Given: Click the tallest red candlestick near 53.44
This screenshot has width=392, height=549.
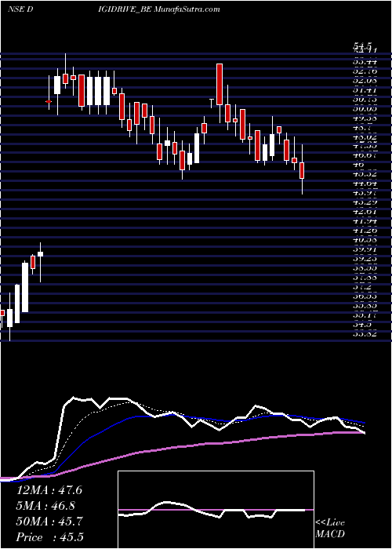Looking at the screenshot, I should tap(220, 84).
